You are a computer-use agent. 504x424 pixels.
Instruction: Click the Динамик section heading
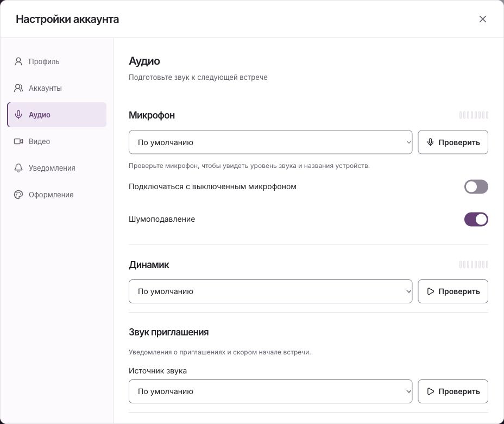point(149,265)
